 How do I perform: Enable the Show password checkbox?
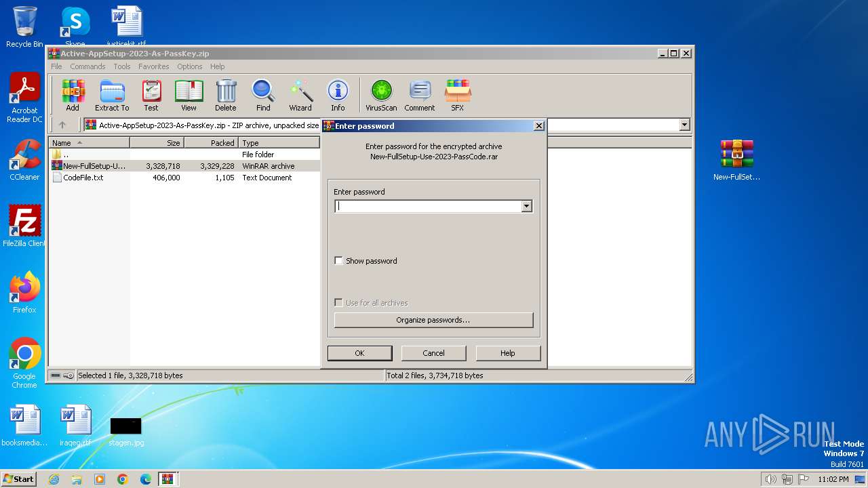point(339,261)
